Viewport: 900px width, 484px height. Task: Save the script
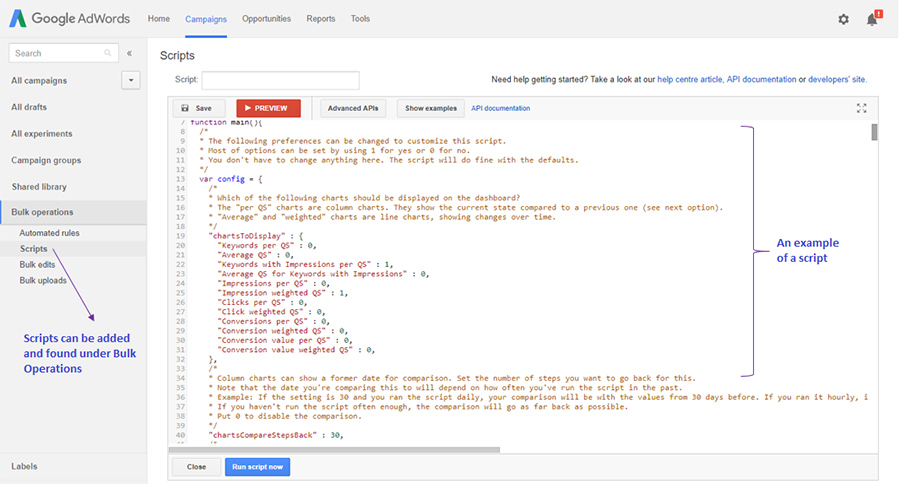(197, 108)
